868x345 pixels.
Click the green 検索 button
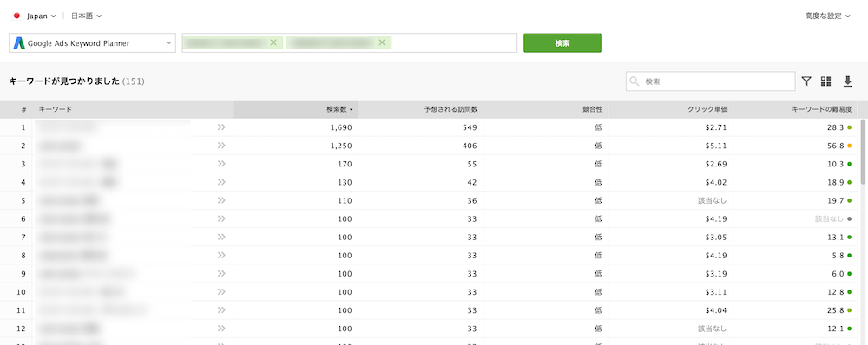(x=562, y=43)
